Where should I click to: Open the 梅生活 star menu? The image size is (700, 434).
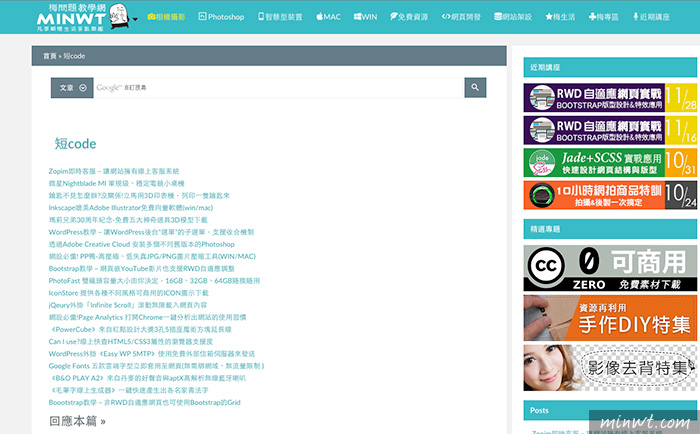coord(560,17)
